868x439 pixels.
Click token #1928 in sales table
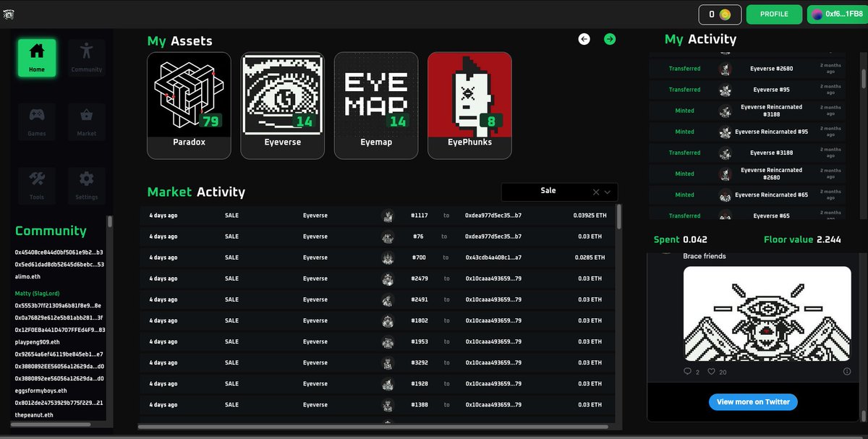pyautogui.click(x=420, y=383)
